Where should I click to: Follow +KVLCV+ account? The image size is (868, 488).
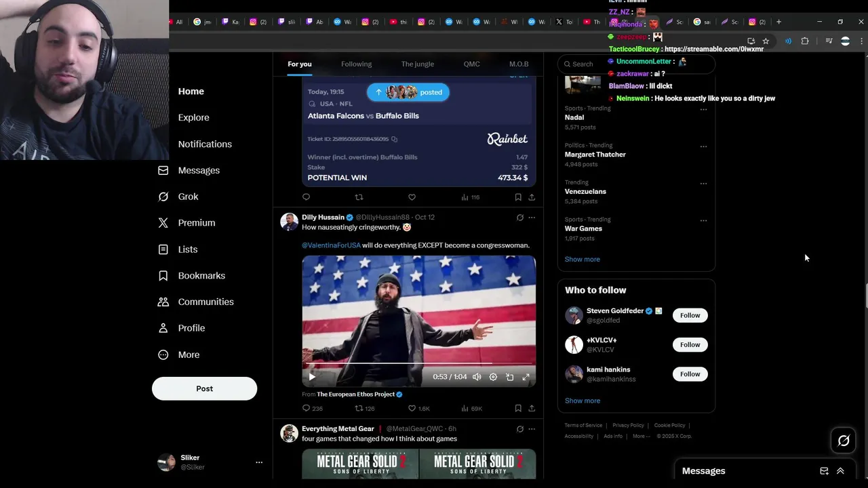point(690,344)
